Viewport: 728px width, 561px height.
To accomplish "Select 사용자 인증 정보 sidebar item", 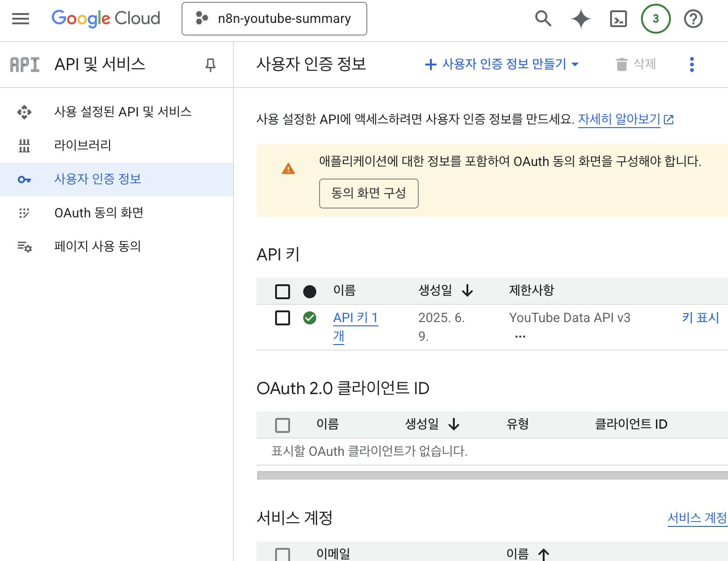I will 116,180.
